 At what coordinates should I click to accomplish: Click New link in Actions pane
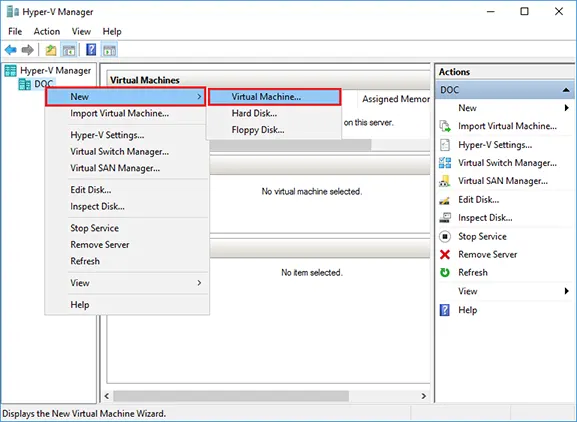click(x=467, y=108)
